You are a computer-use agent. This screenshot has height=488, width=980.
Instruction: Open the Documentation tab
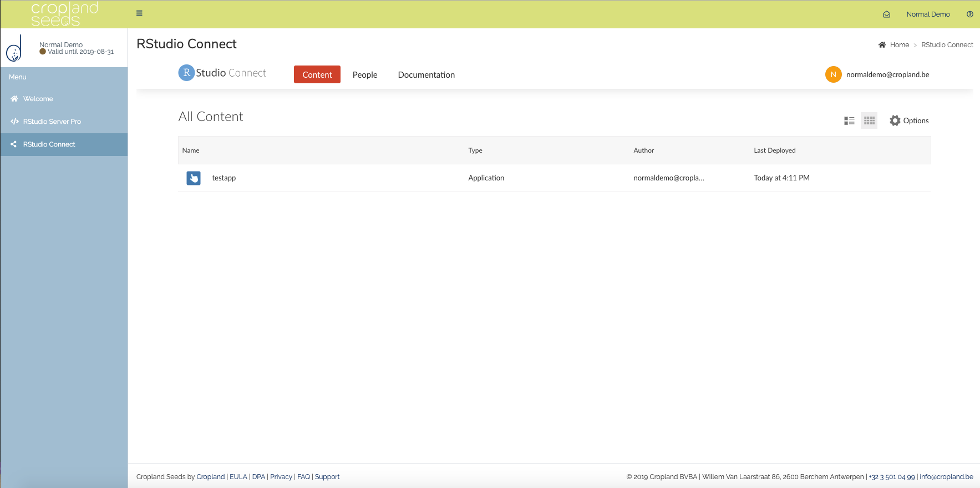tap(426, 75)
